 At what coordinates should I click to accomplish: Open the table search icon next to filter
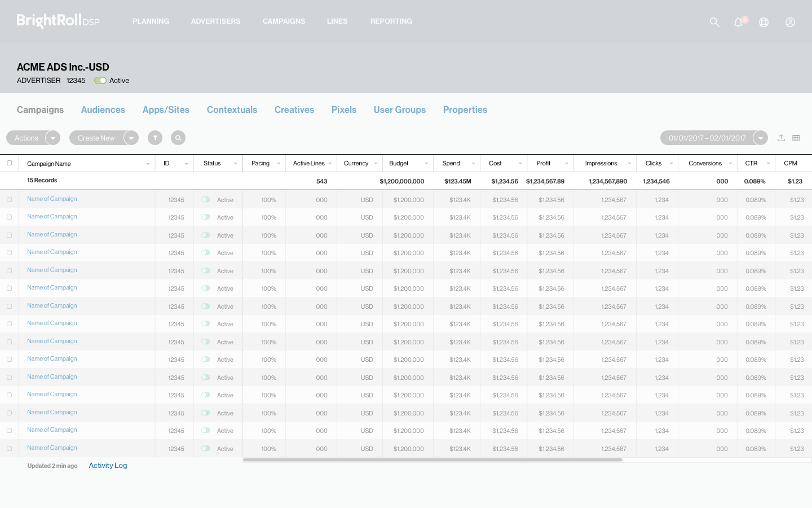[178, 137]
